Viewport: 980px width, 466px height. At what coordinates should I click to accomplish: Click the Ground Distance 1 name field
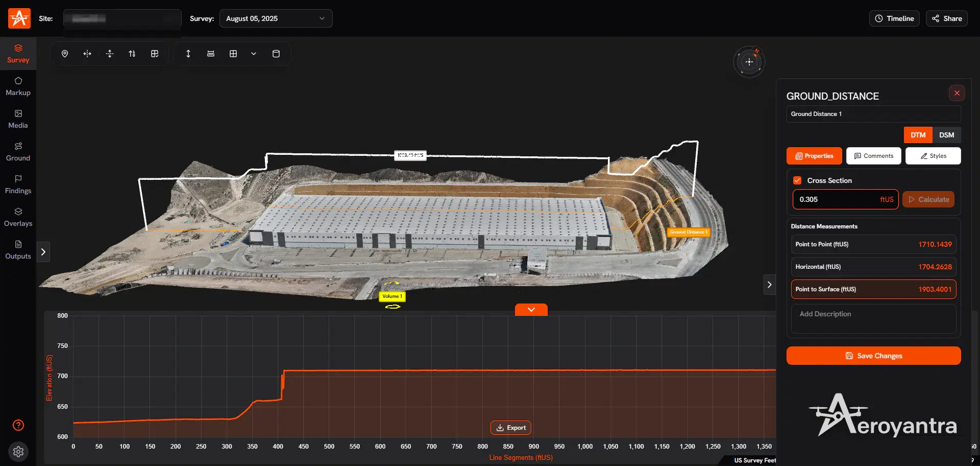click(874, 114)
